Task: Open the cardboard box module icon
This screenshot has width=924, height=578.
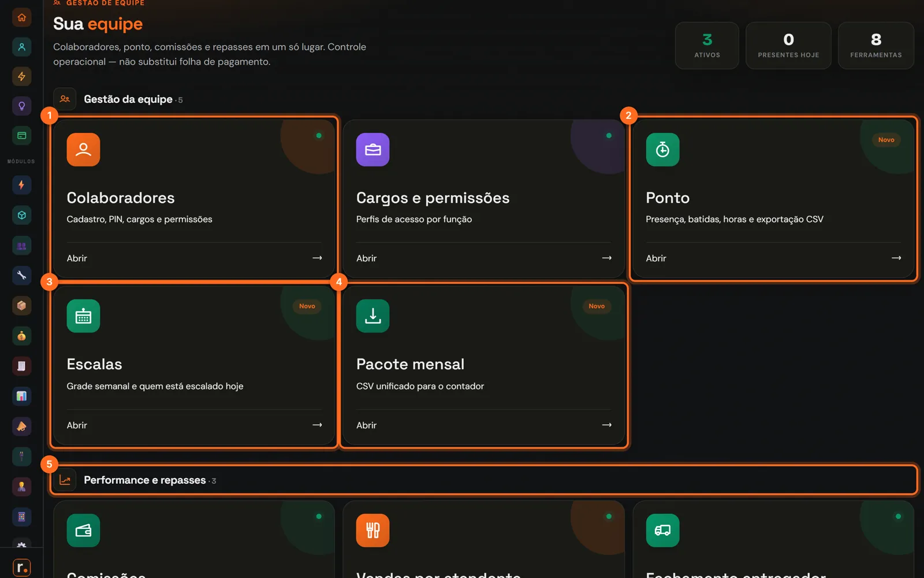Action: click(x=21, y=305)
